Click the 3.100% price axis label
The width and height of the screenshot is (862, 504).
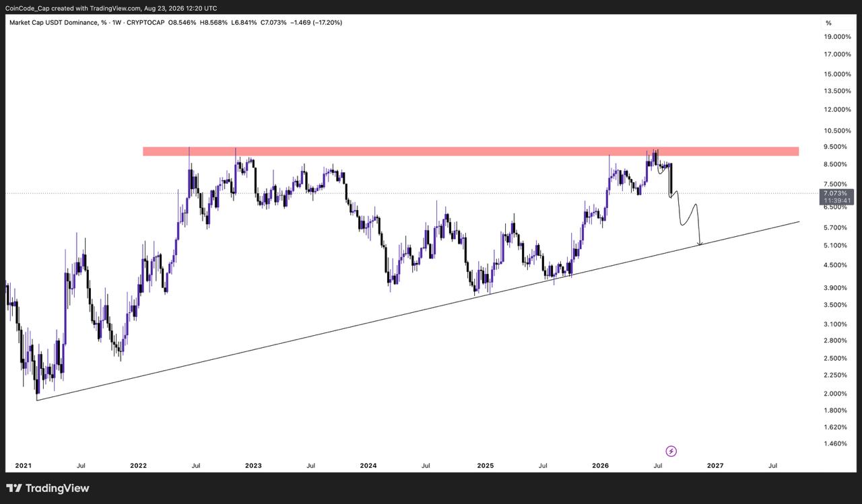pyautogui.click(x=837, y=324)
